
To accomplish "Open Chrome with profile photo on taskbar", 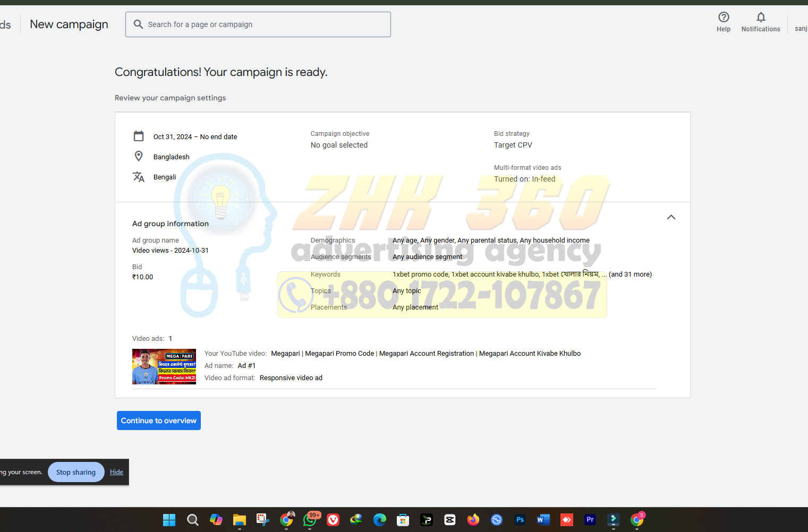I will point(287,520).
